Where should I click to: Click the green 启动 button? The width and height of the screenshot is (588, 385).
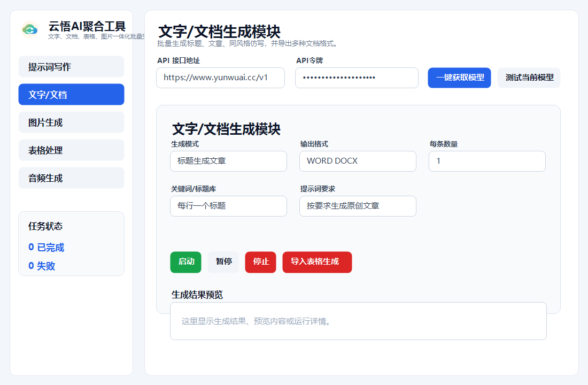click(185, 262)
